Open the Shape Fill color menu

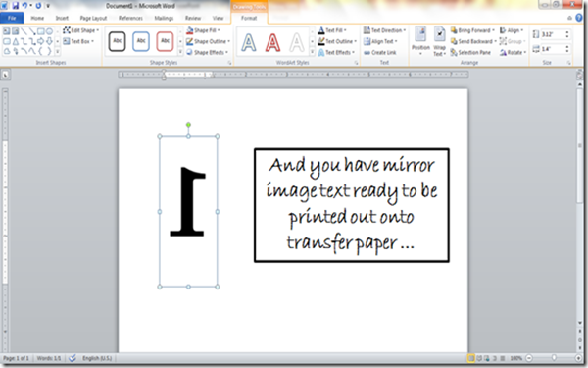click(203, 30)
